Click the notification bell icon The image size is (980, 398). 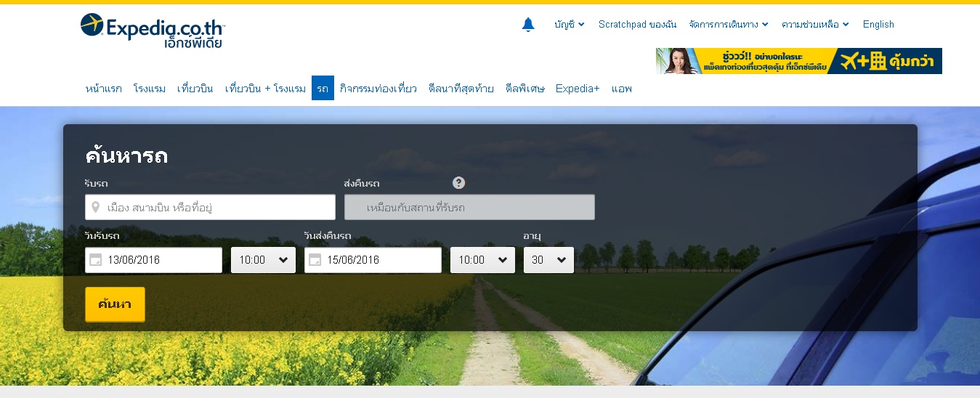(528, 25)
